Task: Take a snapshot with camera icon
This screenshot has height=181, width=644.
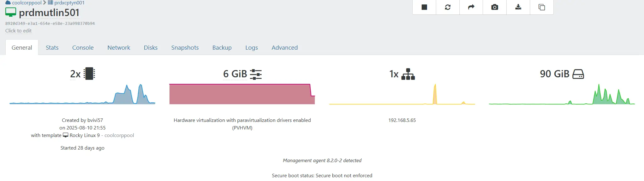Action: pyautogui.click(x=495, y=7)
